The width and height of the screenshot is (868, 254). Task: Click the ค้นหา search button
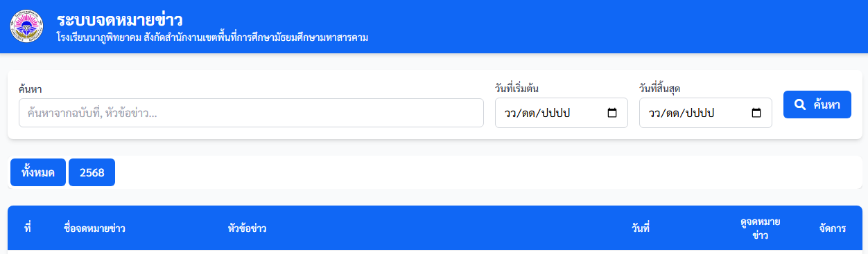point(817,105)
